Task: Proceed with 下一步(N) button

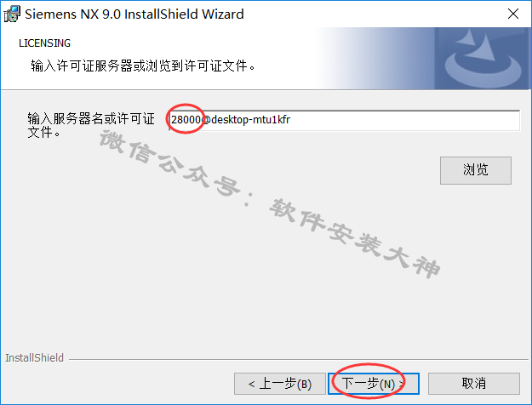Action: coord(374,384)
